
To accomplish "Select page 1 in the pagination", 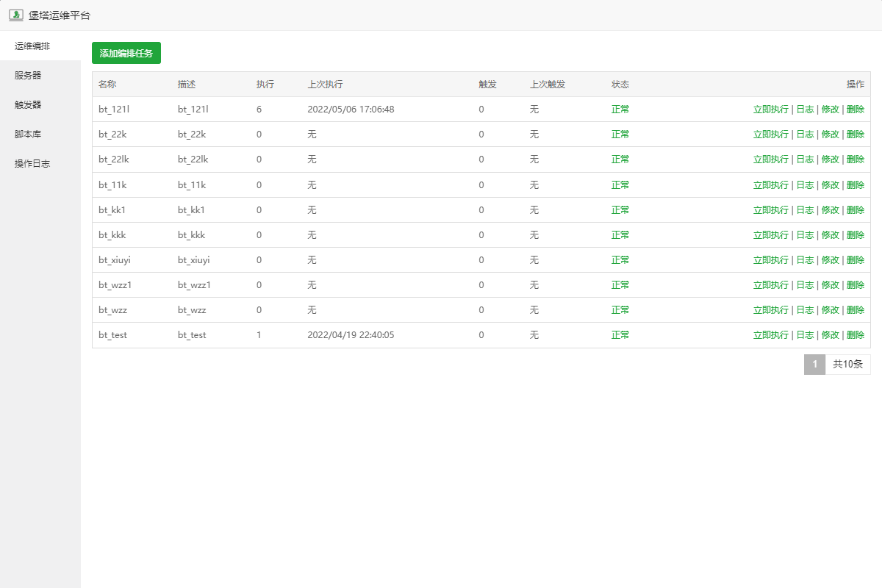I will pyautogui.click(x=814, y=364).
